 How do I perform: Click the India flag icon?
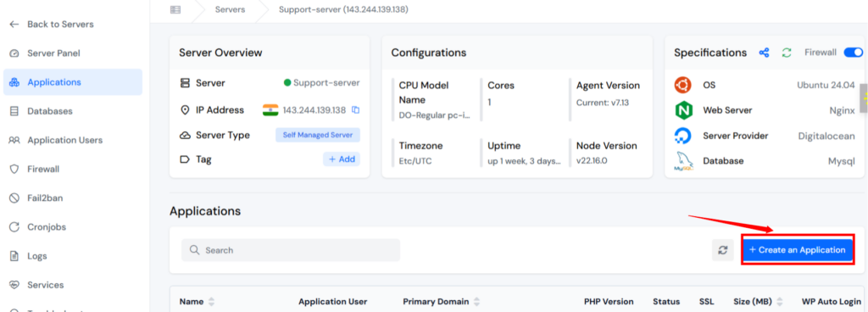[x=270, y=110]
